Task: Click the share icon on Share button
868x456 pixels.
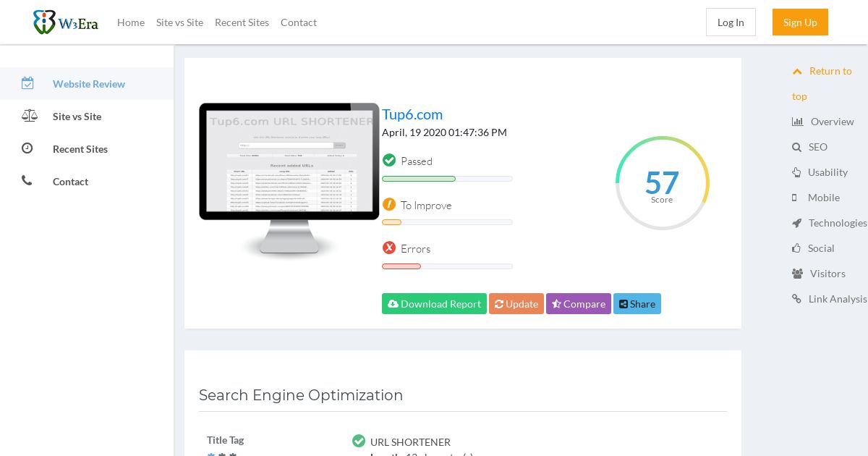Action: (x=624, y=304)
